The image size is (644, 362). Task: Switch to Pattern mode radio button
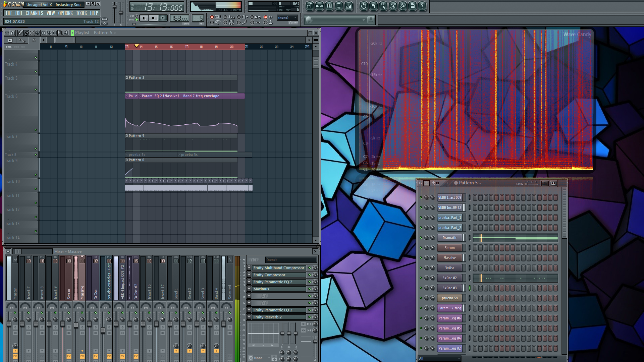137,16
